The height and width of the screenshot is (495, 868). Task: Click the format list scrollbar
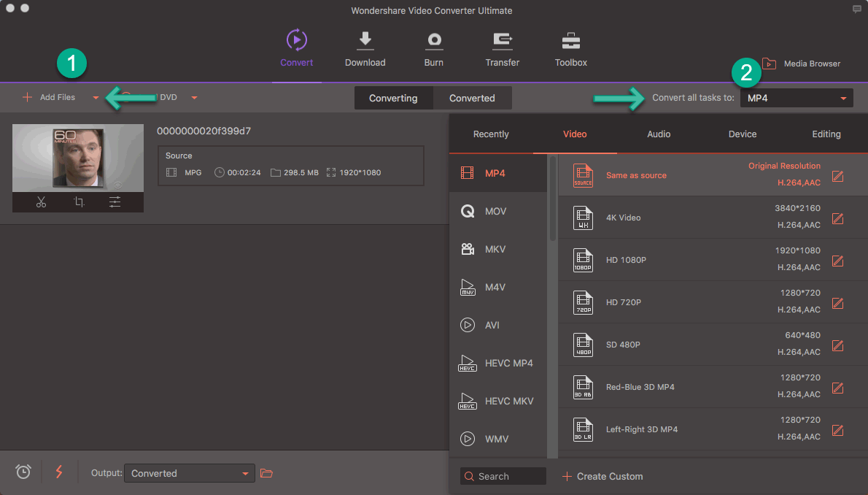coord(552,199)
